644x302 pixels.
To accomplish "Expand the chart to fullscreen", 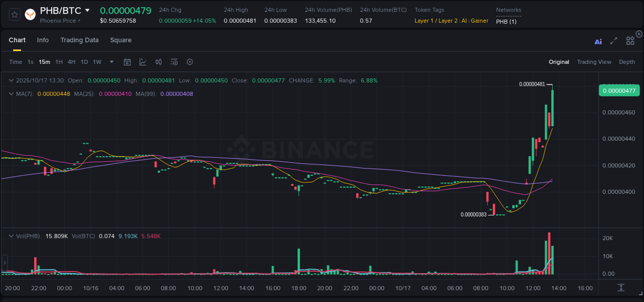I will [x=614, y=41].
